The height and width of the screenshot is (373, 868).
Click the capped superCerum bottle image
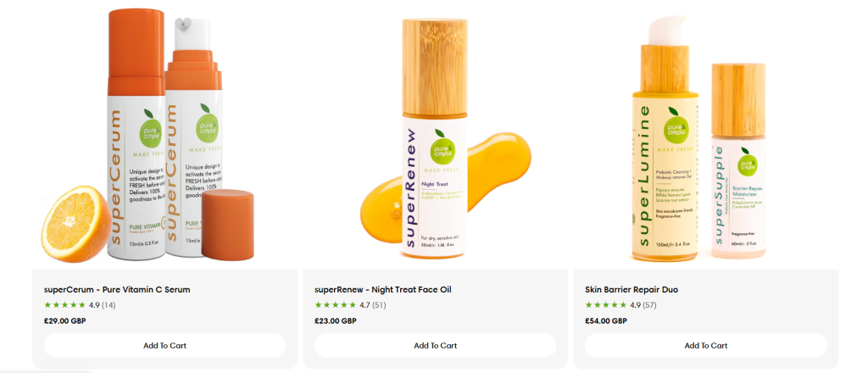(136, 134)
